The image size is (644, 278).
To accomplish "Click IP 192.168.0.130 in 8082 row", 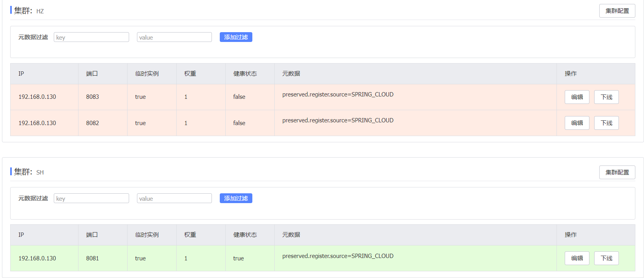I will pyautogui.click(x=37, y=123).
